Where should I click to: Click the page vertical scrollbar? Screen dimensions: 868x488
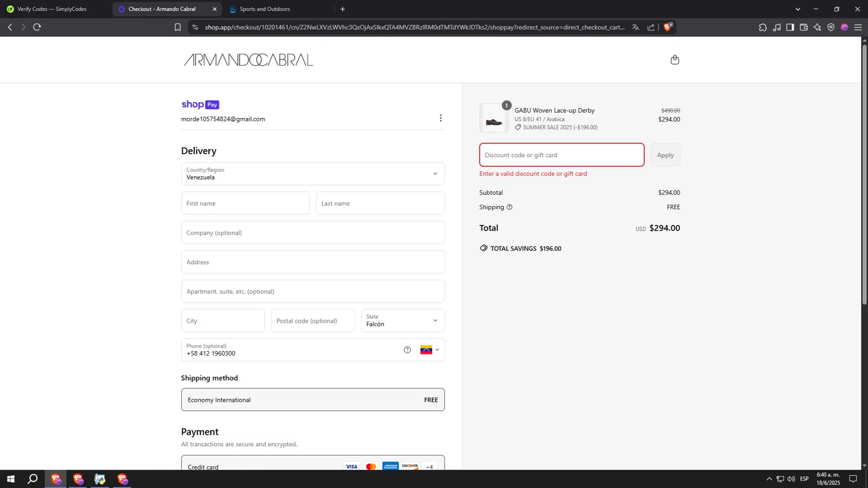coord(865,173)
